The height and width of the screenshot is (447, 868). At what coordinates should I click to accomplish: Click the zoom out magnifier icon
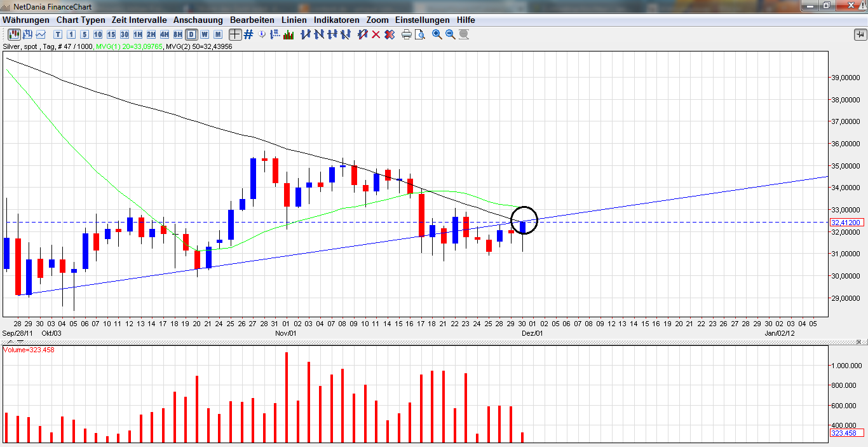(x=450, y=34)
